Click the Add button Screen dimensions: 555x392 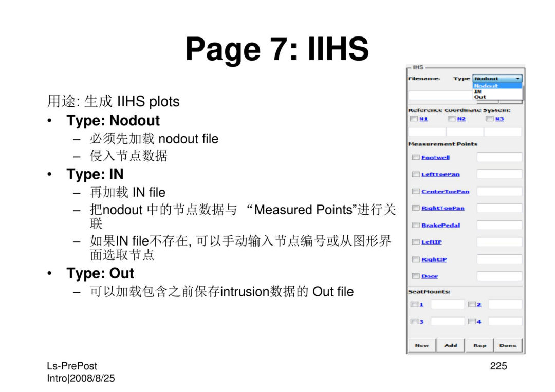[451, 345]
